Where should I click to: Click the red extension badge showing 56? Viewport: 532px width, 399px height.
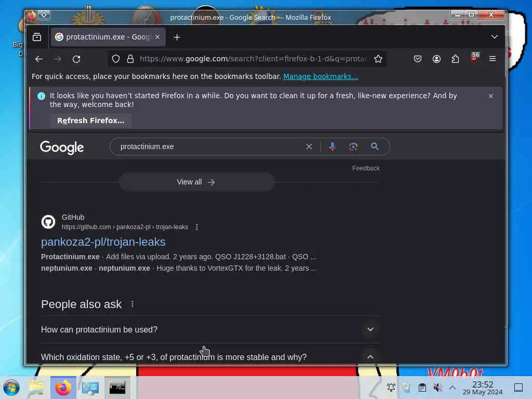point(474,58)
